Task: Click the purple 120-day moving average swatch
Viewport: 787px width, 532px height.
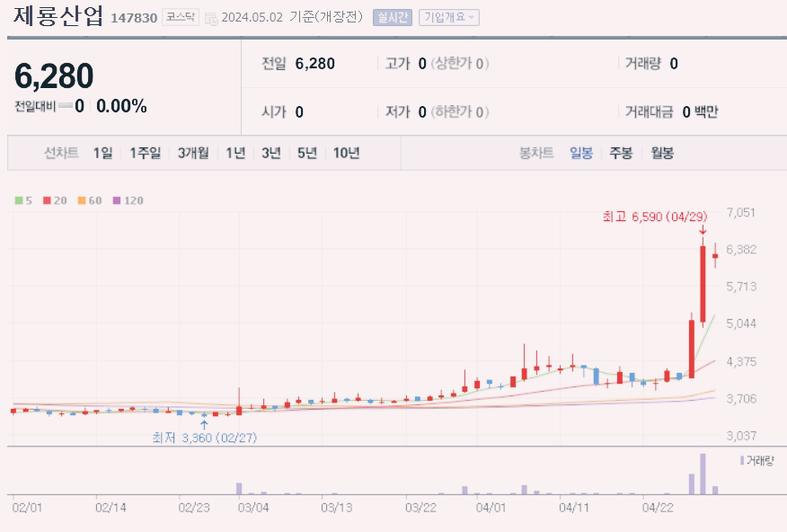Action: 117,200
